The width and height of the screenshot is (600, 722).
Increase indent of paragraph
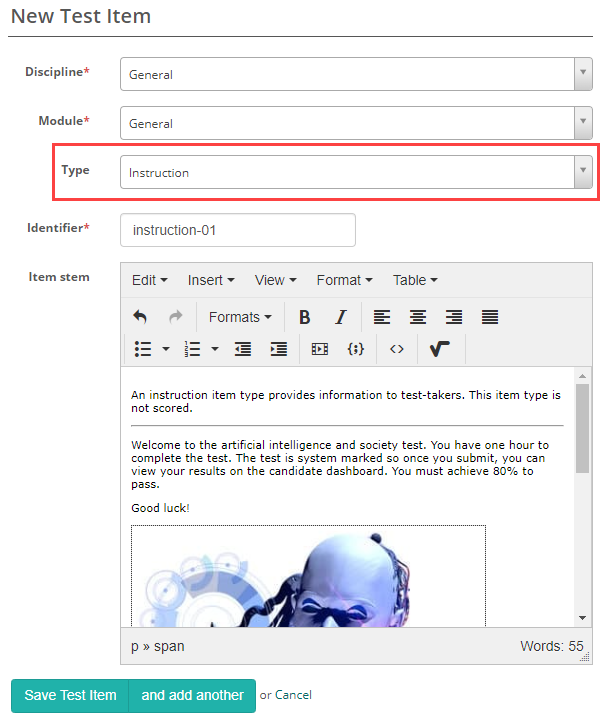pyautogui.click(x=279, y=349)
